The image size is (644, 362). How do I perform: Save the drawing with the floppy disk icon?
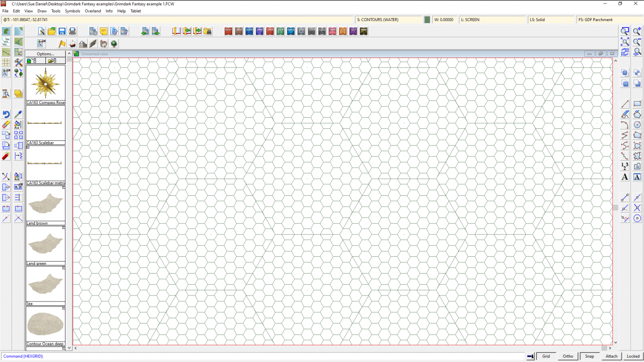point(62,31)
